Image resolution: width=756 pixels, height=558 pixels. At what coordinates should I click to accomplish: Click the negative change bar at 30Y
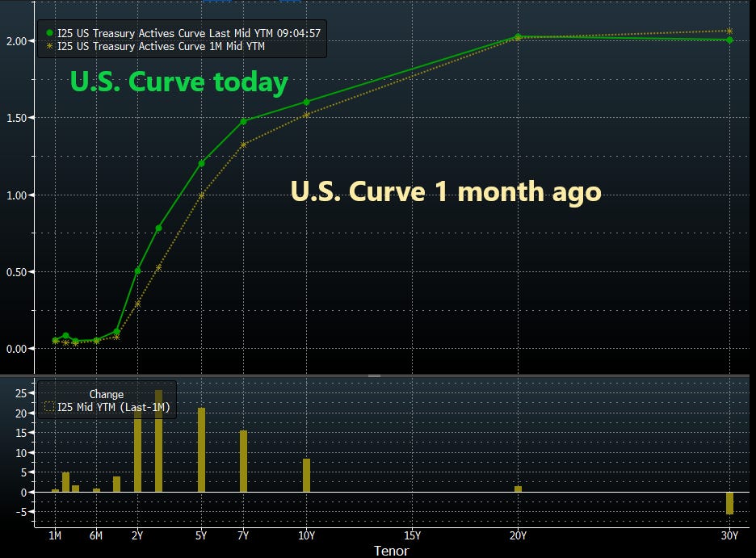pyautogui.click(x=729, y=503)
